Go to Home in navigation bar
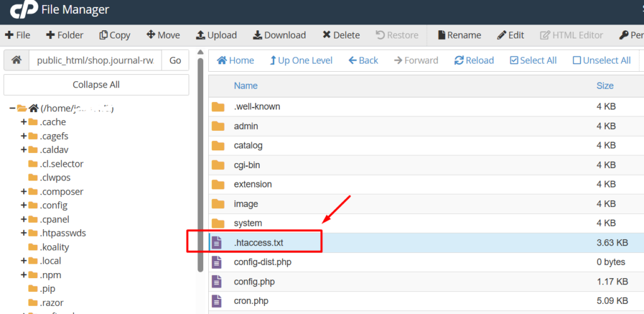Image resolution: width=644 pixels, height=314 pixels. pos(235,60)
